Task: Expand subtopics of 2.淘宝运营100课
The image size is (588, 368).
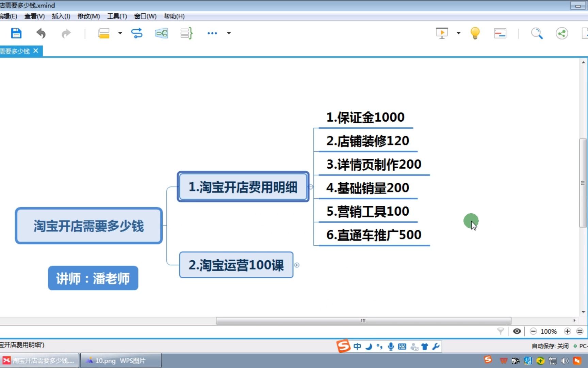Action: pyautogui.click(x=297, y=265)
